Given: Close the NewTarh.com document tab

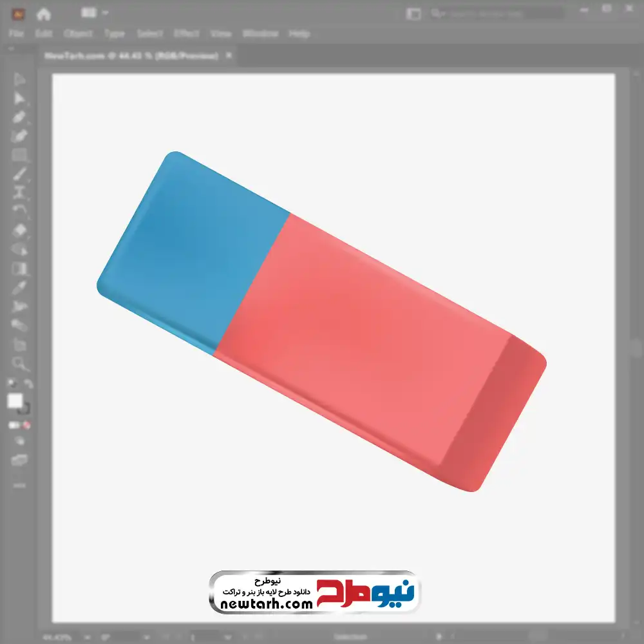Looking at the screenshot, I should click(x=227, y=56).
